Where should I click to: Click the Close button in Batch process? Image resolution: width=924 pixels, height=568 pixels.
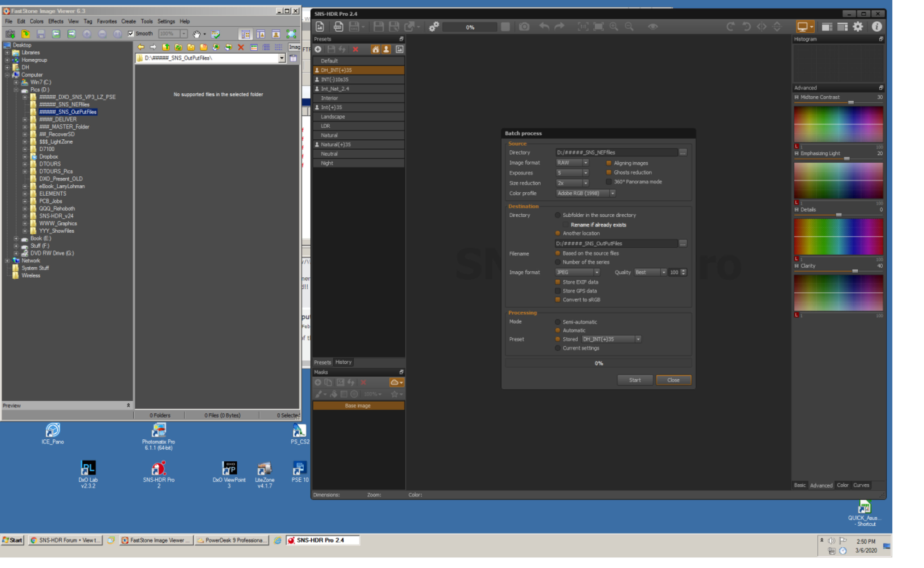point(673,379)
